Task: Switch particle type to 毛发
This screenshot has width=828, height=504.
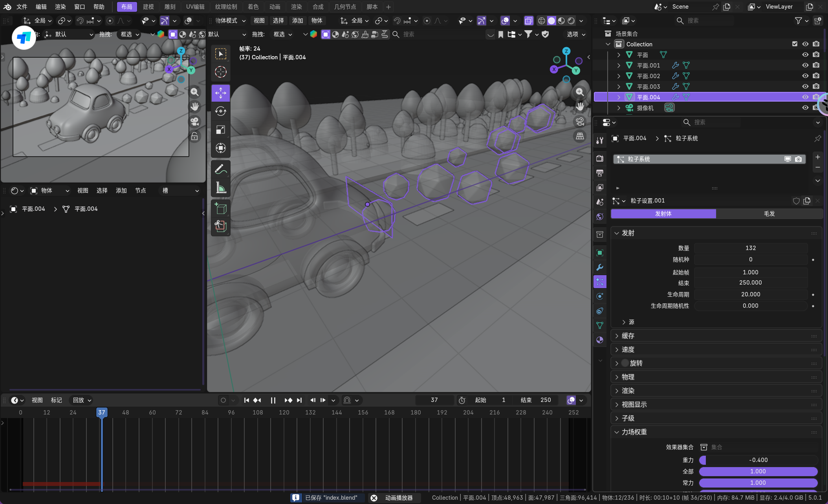Action: pyautogui.click(x=769, y=214)
